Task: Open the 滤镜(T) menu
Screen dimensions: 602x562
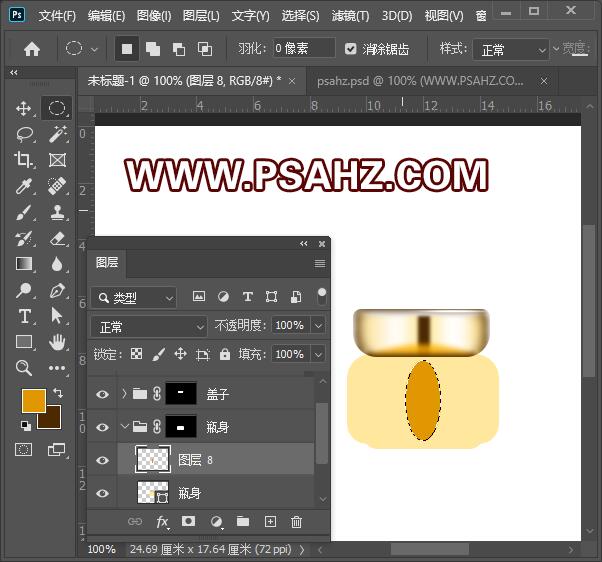Action: click(x=350, y=16)
